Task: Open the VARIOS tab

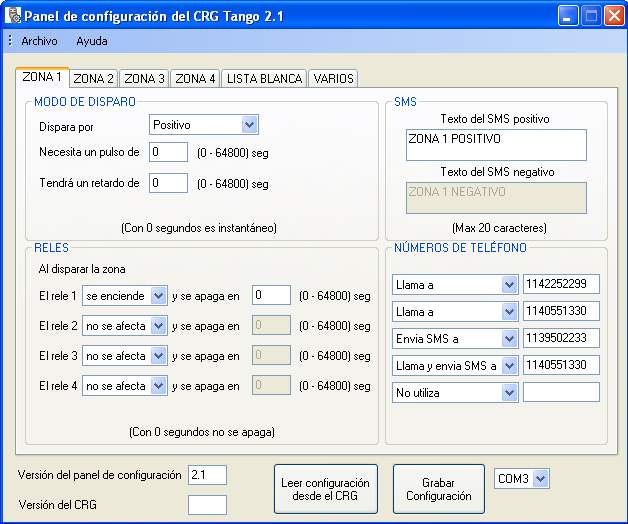Action: coord(333,79)
